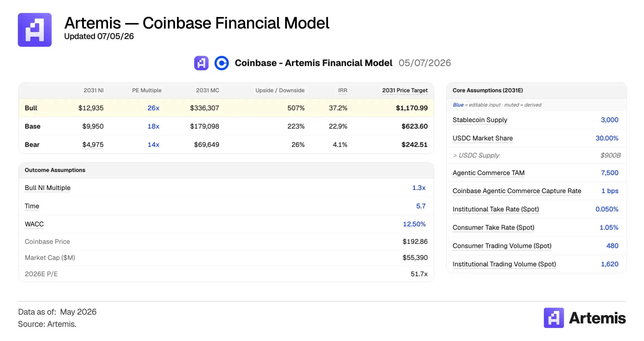Click the Consumer Take Rate (Spot) label
This screenshot has width=644, height=341.
493,228
